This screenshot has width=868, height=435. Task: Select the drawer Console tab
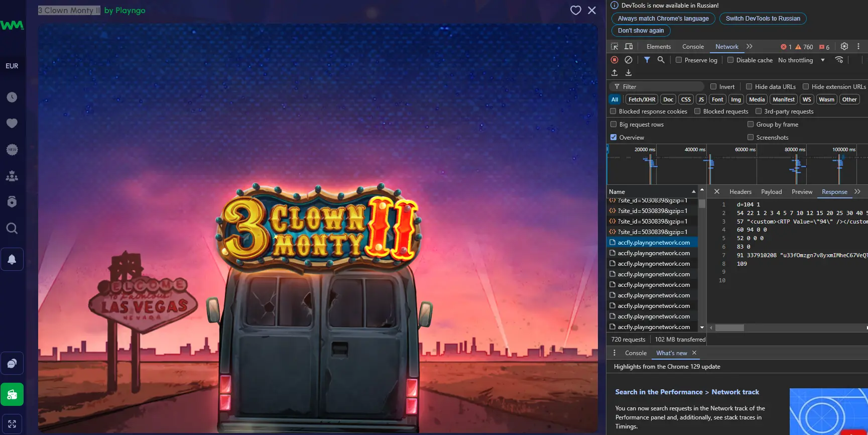pos(636,353)
